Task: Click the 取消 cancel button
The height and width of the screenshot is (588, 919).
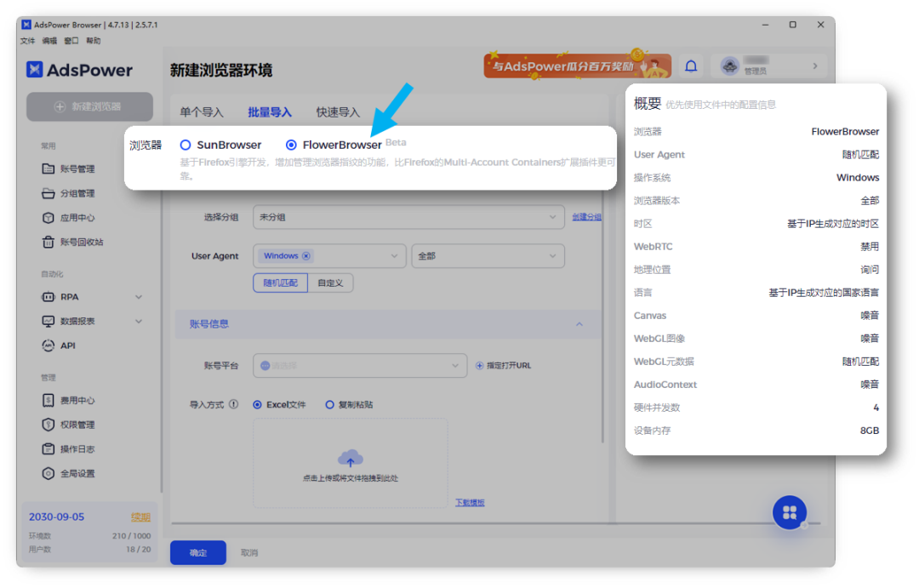Action: click(x=249, y=553)
